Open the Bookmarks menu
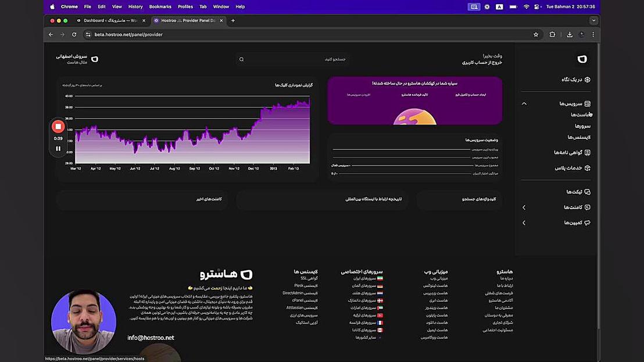The image size is (644, 362). click(160, 6)
